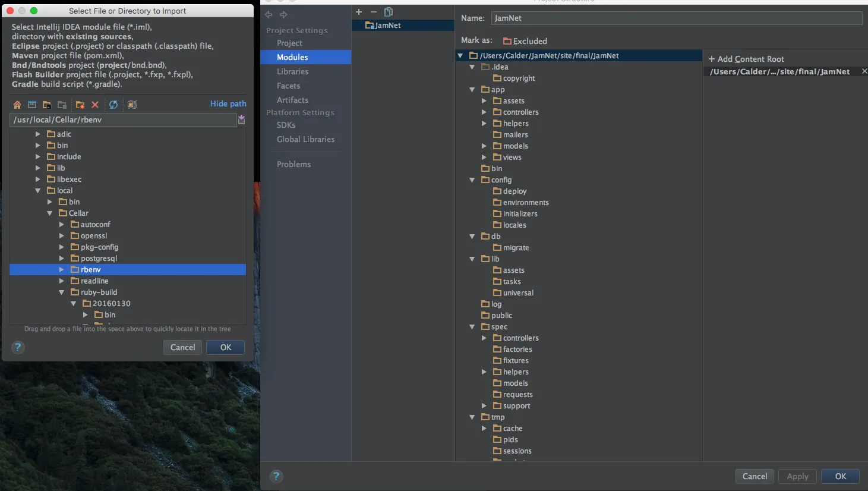Expand the openssl folder

point(62,236)
